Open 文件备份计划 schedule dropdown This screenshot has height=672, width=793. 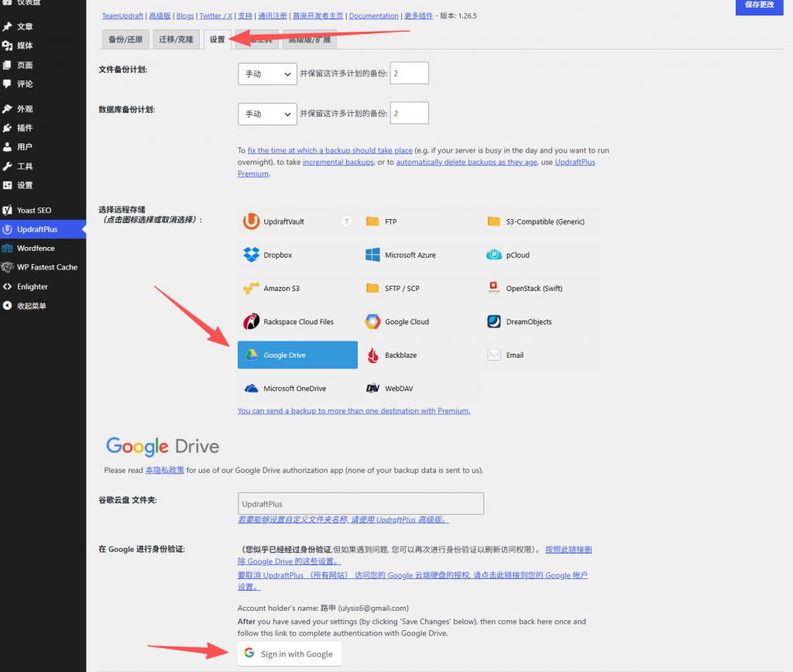click(267, 74)
